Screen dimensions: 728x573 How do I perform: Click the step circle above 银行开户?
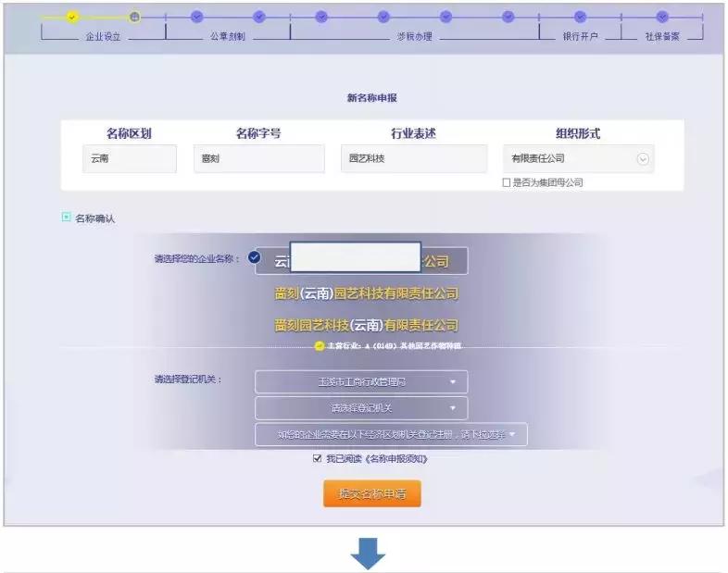[x=580, y=18]
